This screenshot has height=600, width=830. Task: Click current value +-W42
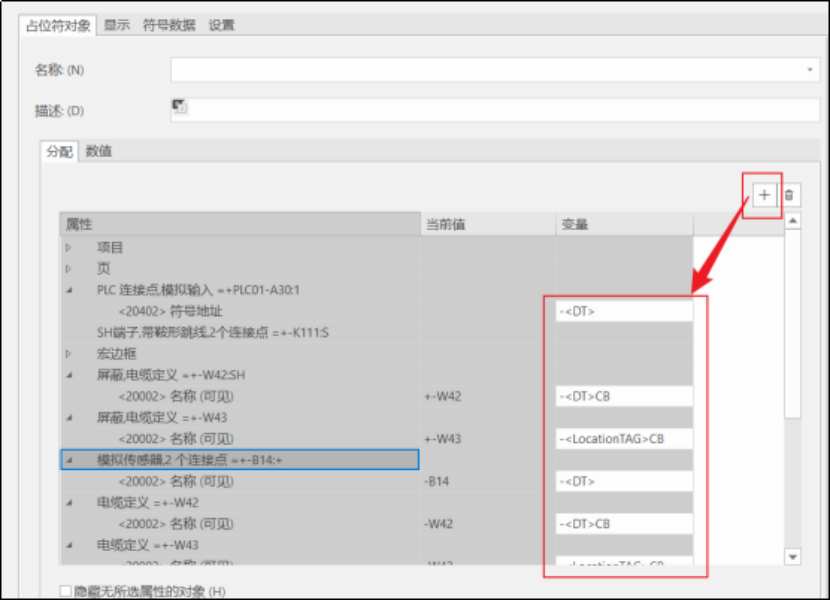[x=443, y=396]
